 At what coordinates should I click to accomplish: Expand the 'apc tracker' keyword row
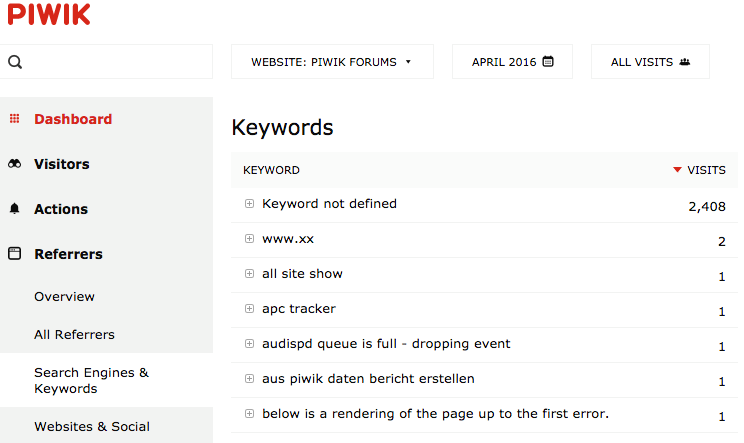click(249, 309)
